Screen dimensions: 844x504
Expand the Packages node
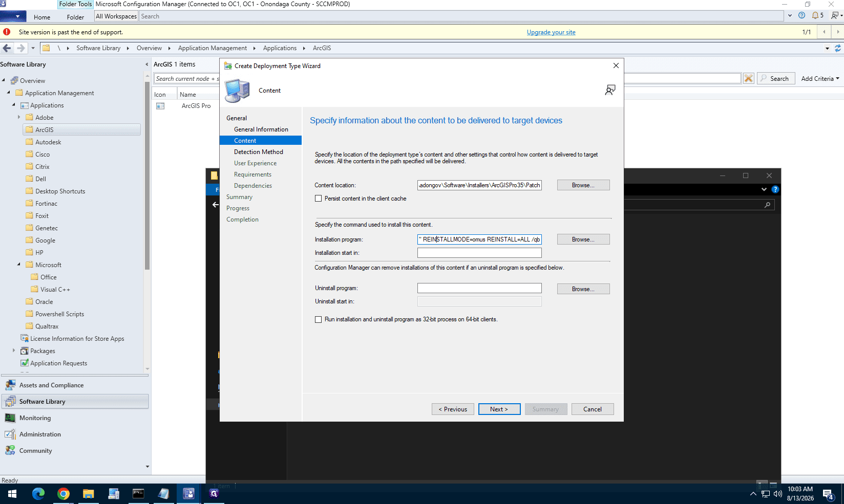[14, 350]
